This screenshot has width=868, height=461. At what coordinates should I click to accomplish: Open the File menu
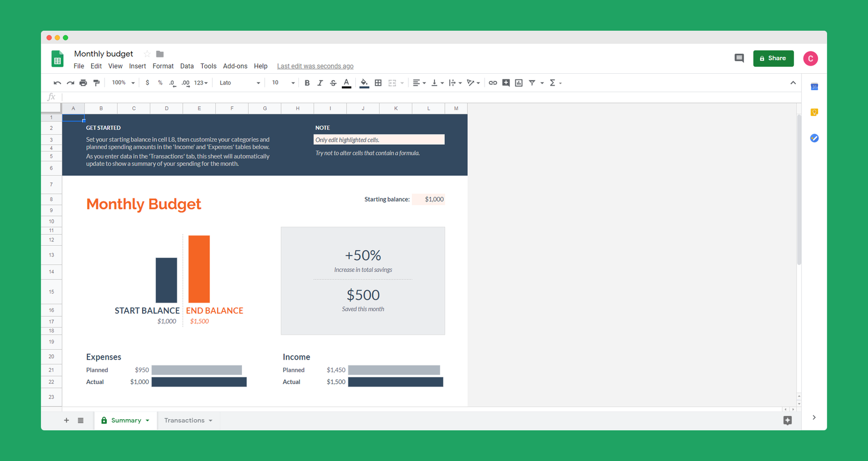pyautogui.click(x=79, y=66)
